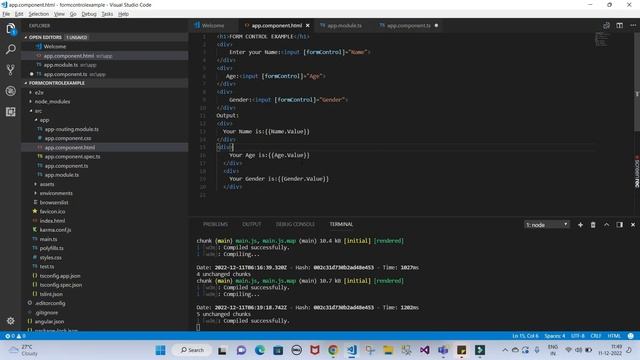Split the editor layout
The height and width of the screenshot is (360, 640).
(x=620, y=25)
